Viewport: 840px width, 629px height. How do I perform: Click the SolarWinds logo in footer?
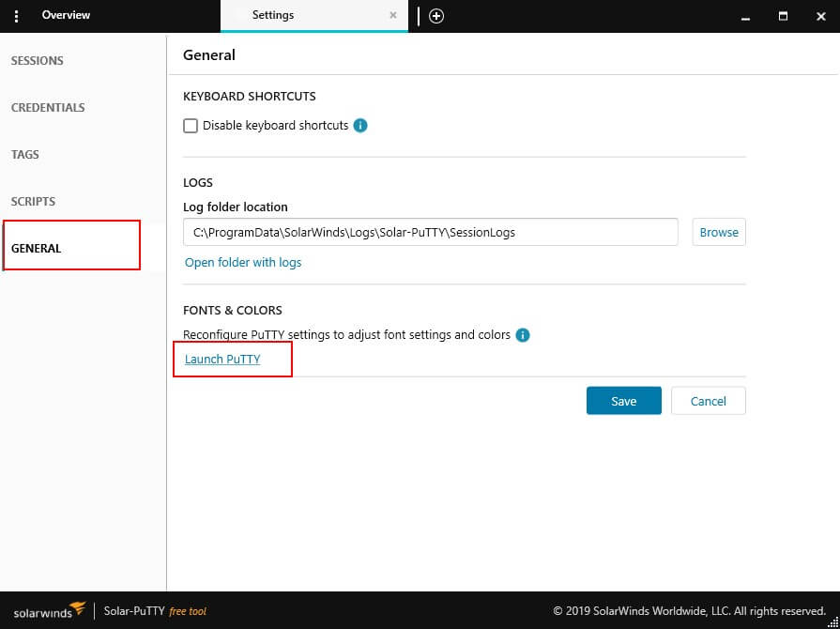pyautogui.click(x=50, y=611)
